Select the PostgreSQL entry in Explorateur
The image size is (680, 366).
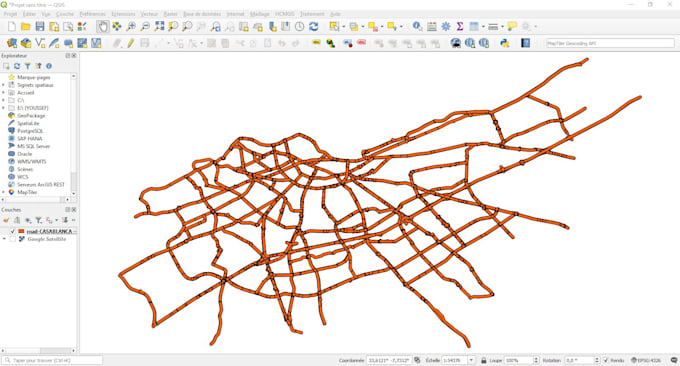point(30,131)
